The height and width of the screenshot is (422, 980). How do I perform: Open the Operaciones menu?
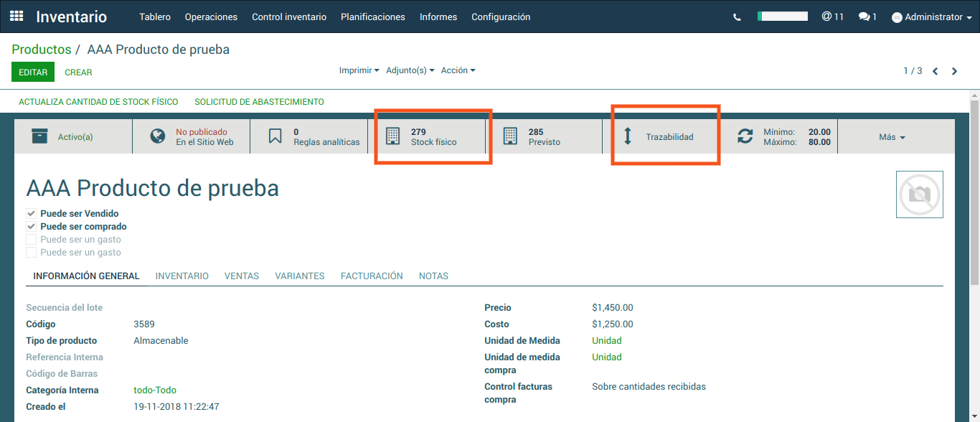[x=211, y=17]
